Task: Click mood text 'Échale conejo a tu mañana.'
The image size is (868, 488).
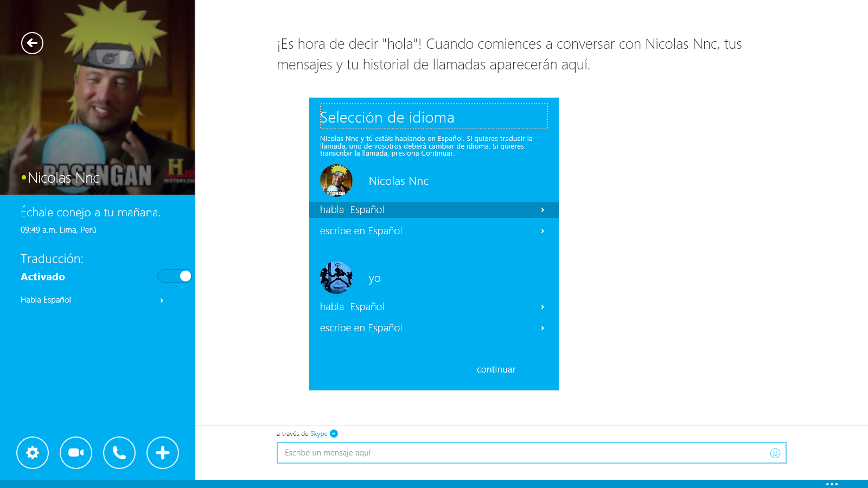Action: click(91, 212)
